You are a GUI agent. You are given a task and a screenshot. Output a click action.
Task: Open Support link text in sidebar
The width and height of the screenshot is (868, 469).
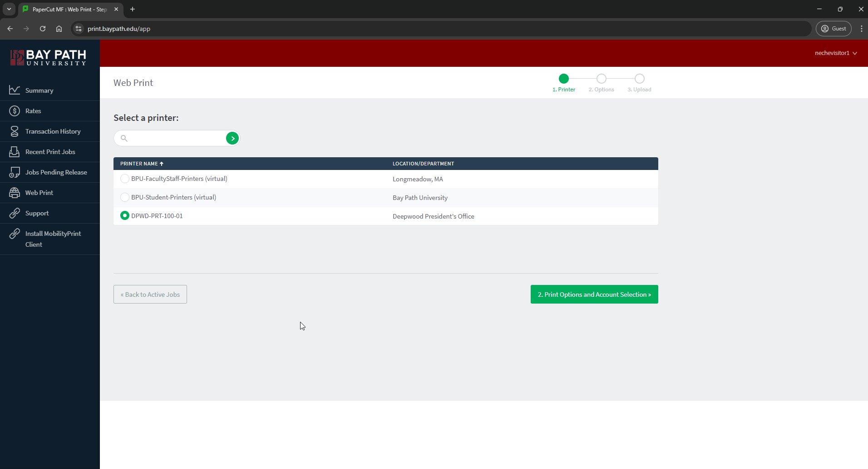(x=37, y=213)
